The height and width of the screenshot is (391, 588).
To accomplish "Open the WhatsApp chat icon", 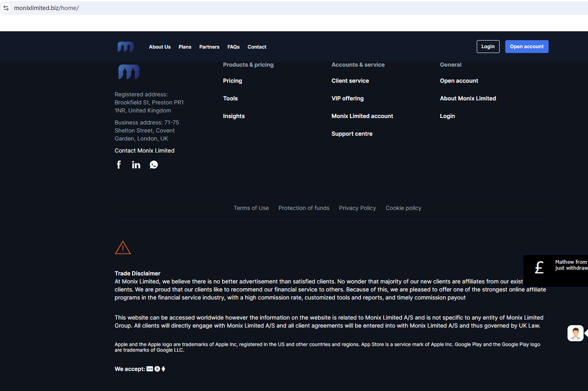I will (154, 165).
